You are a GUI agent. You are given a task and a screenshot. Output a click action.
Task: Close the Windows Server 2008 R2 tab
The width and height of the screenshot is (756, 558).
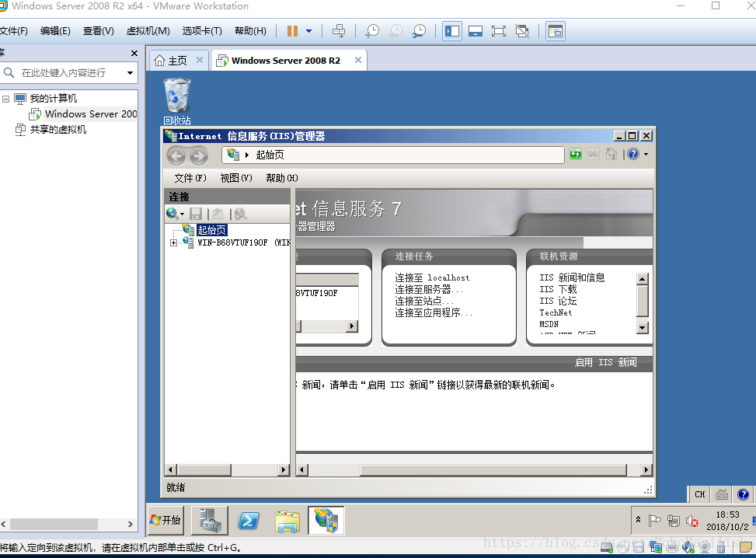[357, 61]
